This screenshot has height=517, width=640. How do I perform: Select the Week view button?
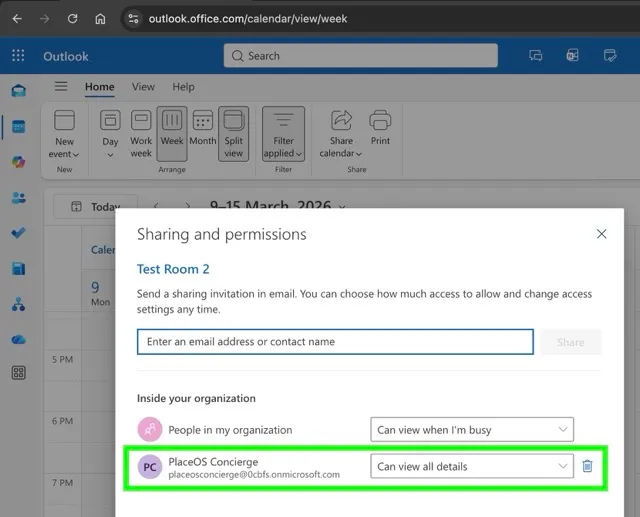(172, 134)
